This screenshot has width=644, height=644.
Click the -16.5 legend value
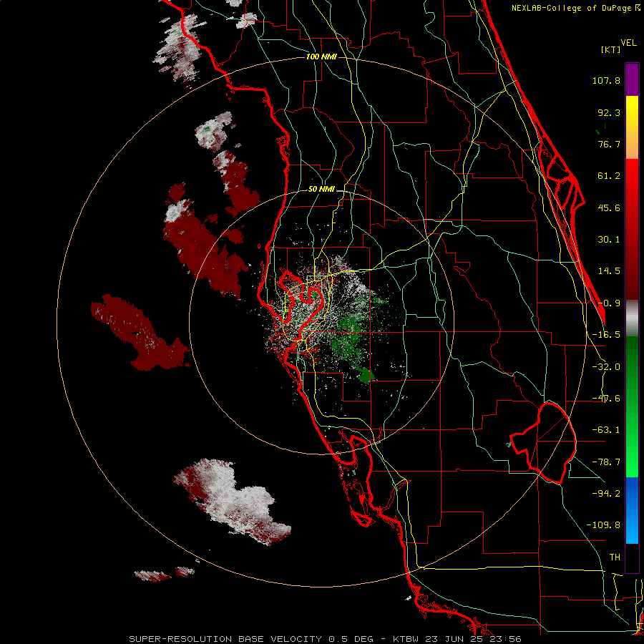pos(606,335)
